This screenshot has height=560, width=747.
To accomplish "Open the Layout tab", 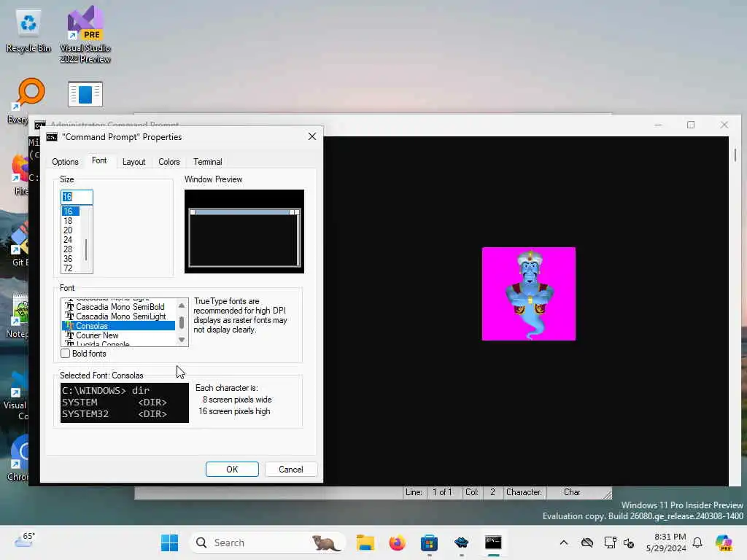I will tap(134, 162).
